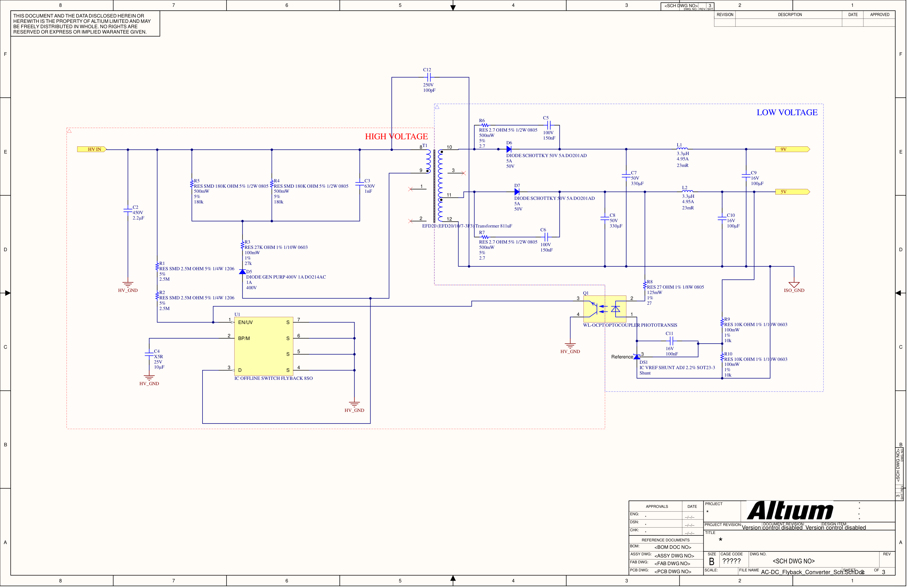Select the 5V output port

tap(792, 192)
